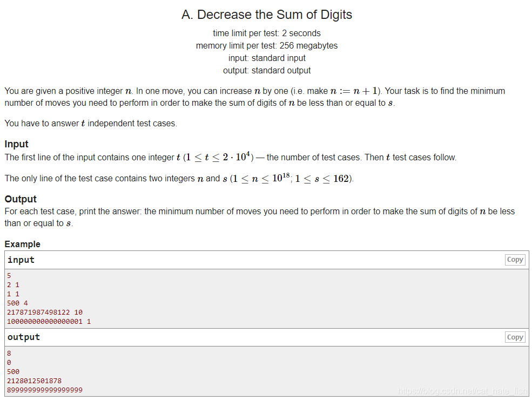
Task: Click output value '500'
Action: (x=13, y=371)
